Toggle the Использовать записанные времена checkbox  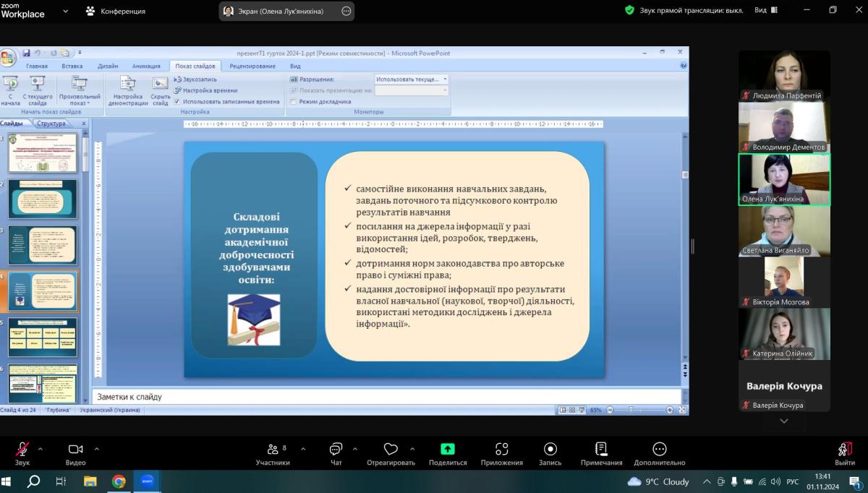[177, 102]
